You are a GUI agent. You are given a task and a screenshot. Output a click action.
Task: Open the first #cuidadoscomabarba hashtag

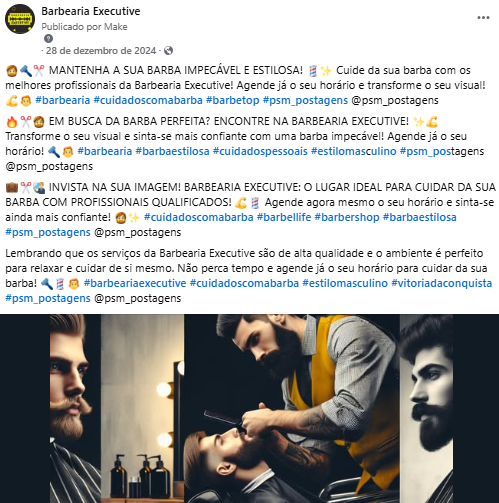tap(148, 100)
